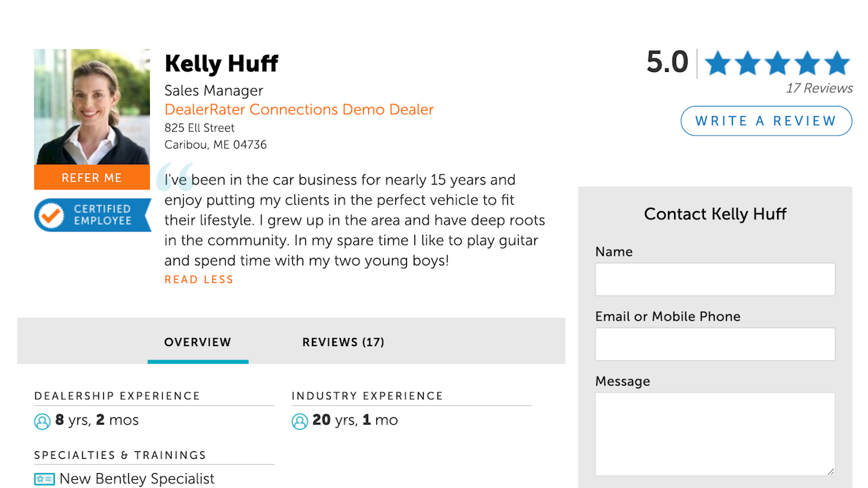The width and height of the screenshot is (868, 488).
Task: Click the dealership experience person icon
Action: coord(42,421)
